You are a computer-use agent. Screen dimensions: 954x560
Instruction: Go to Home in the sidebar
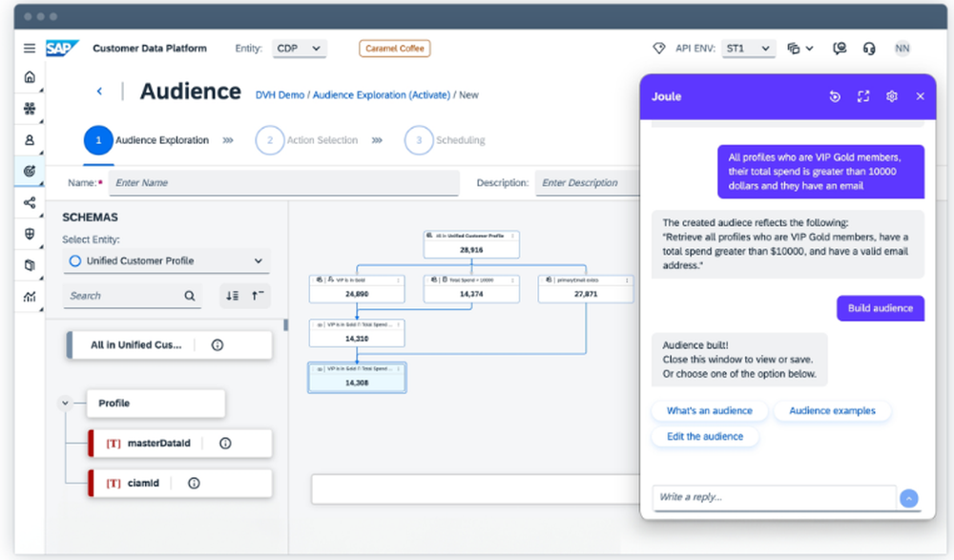(30, 76)
